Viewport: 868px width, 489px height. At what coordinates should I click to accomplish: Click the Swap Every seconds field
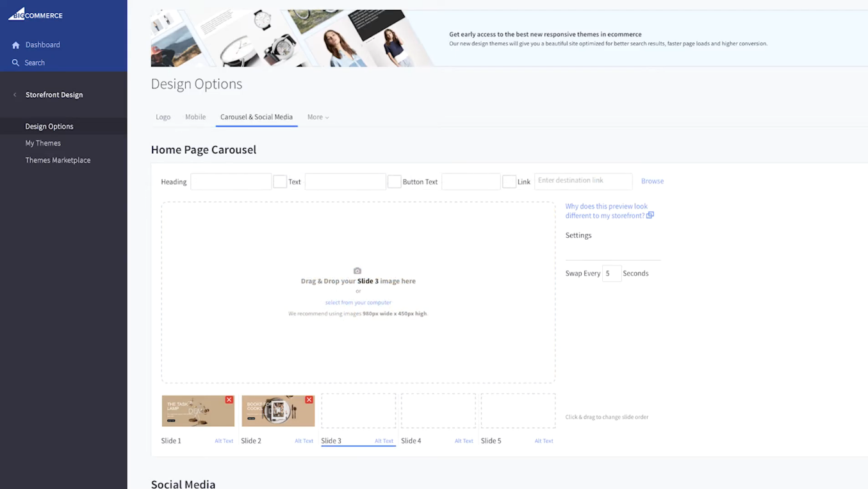coord(611,274)
